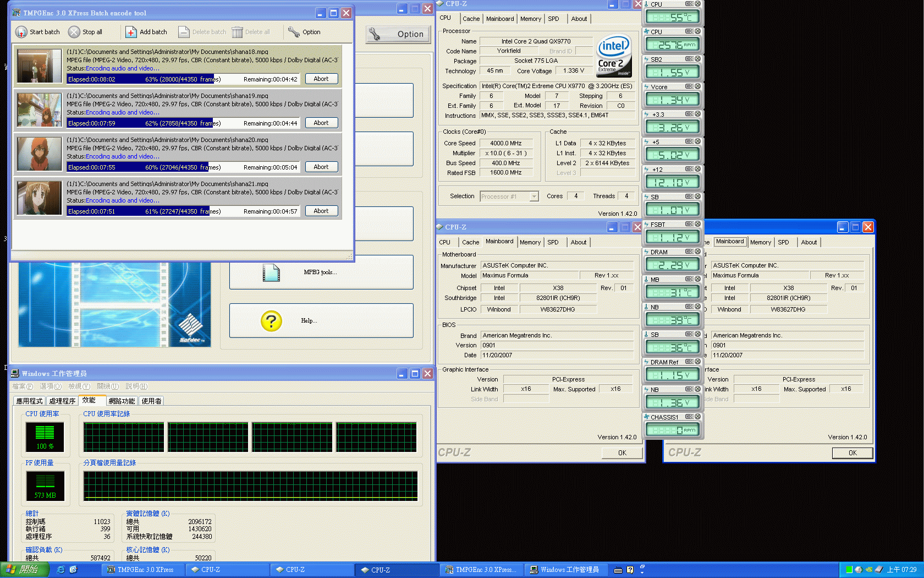Click the dock icon on the MB temperature widget
The image size is (924, 578).
click(689, 279)
